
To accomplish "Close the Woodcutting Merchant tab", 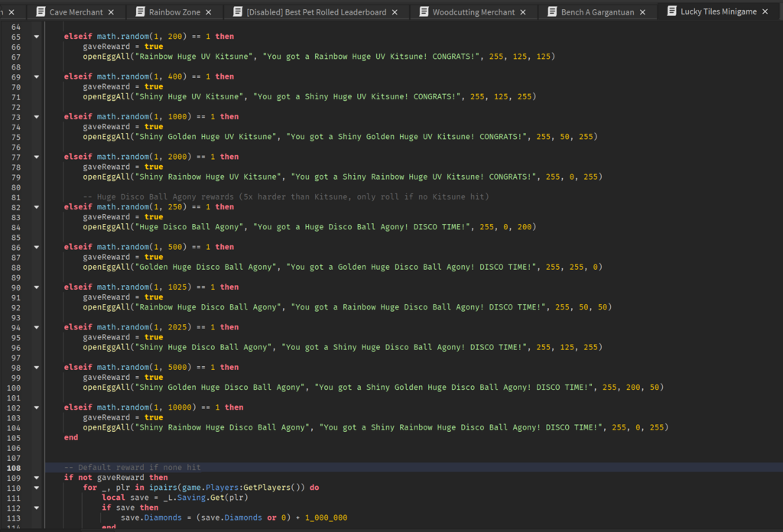I will pos(524,12).
